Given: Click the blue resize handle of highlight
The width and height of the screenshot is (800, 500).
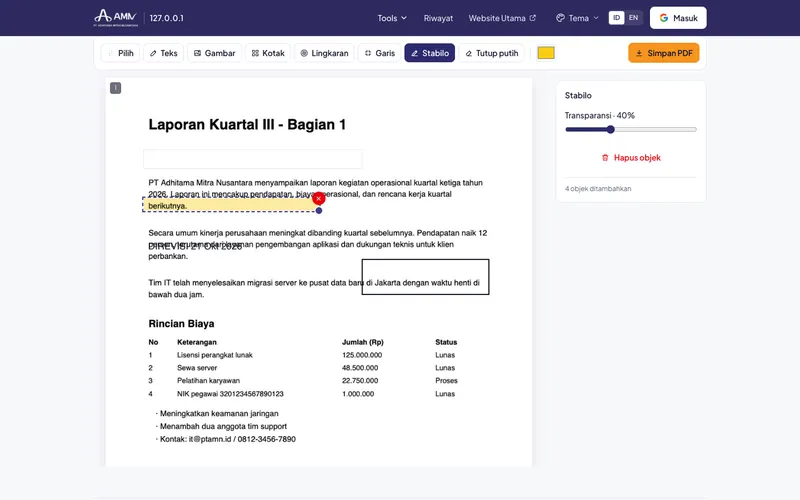Looking at the screenshot, I should (319, 211).
